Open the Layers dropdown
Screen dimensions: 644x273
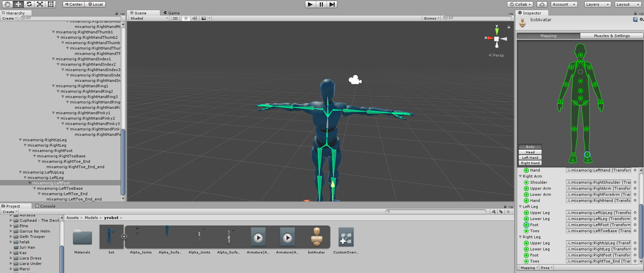(598, 4)
